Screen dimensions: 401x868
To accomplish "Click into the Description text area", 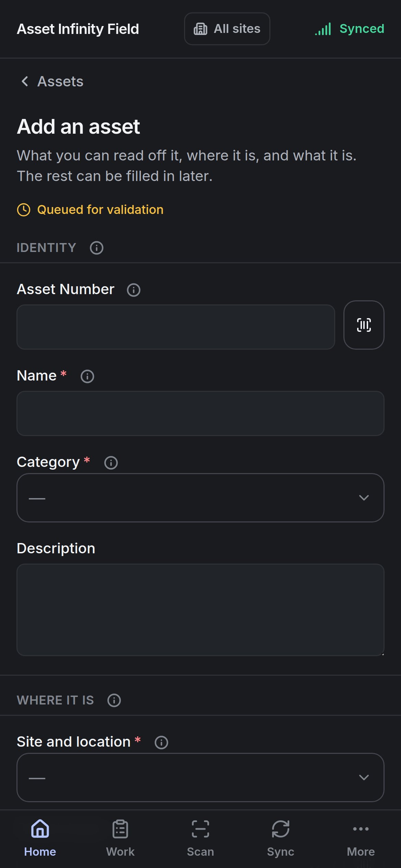I will tap(200, 610).
